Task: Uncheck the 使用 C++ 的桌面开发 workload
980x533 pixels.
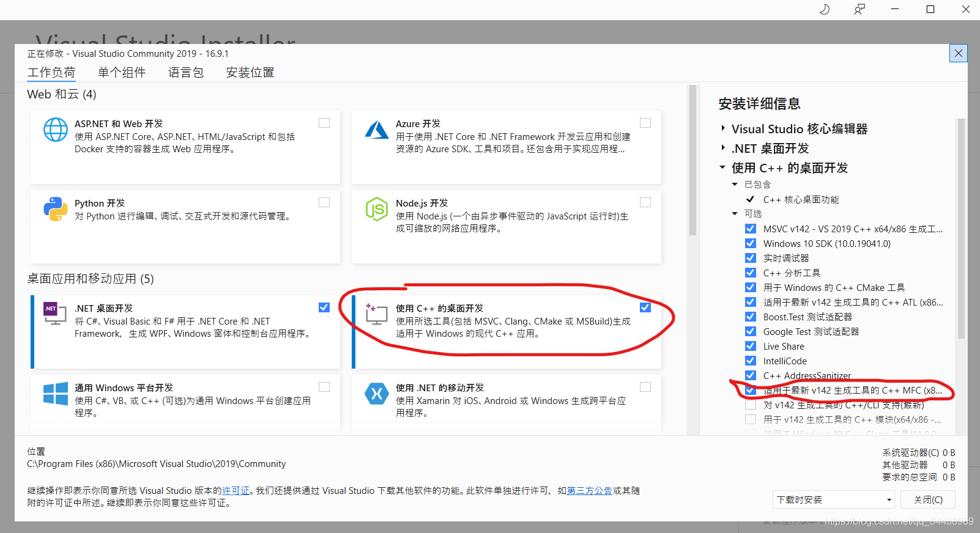Action: coord(645,307)
